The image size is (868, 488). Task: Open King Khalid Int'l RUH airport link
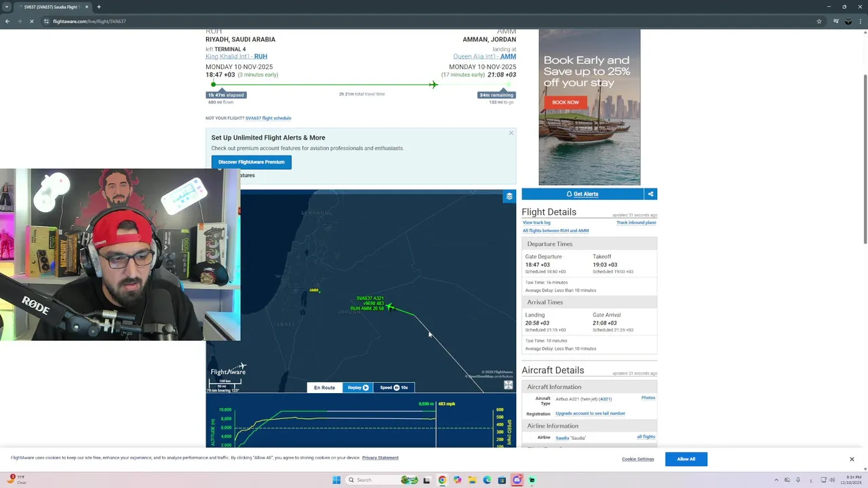[x=237, y=57]
